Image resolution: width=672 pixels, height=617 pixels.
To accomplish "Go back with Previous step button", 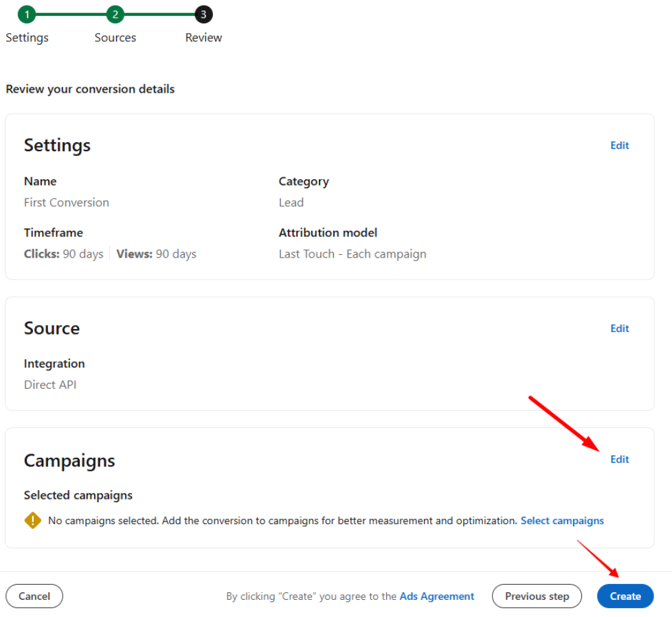I will [537, 596].
